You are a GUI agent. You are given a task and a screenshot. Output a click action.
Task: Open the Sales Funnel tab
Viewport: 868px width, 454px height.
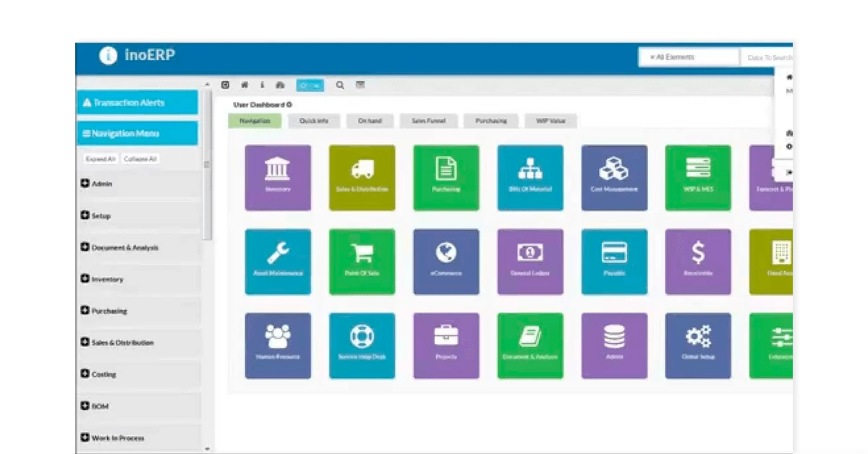pyautogui.click(x=428, y=121)
